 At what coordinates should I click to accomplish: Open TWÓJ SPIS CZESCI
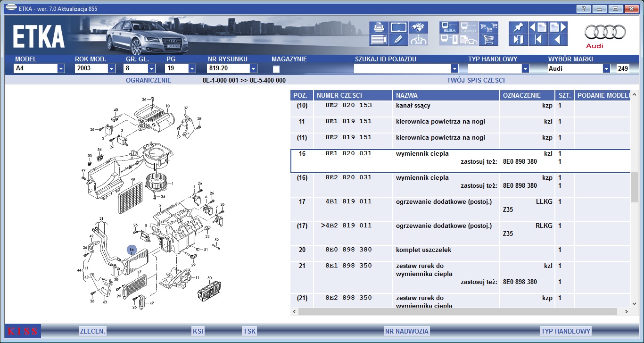coord(476,80)
